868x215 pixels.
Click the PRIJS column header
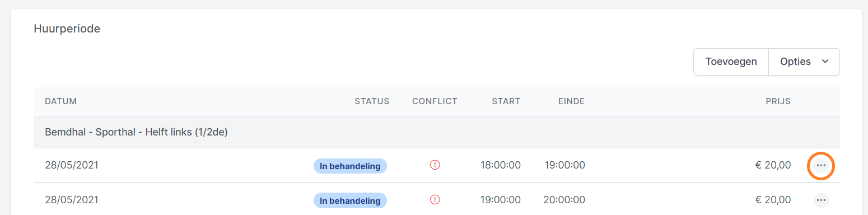click(x=778, y=101)
